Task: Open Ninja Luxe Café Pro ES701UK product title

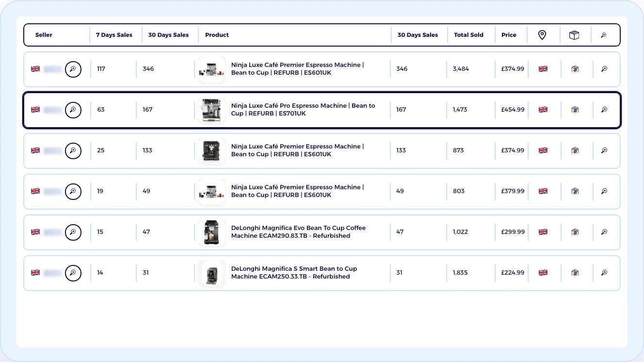Action: pyautogui.click(x=303, y=110)
